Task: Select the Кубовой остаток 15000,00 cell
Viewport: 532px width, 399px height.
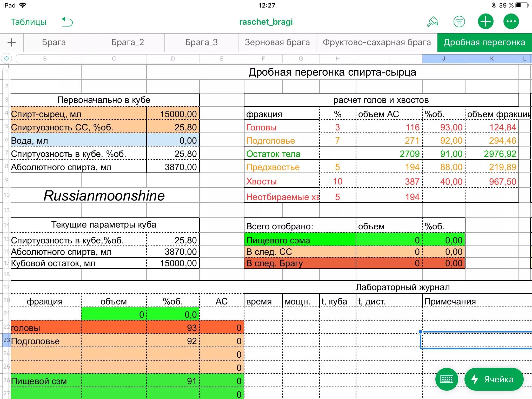Action: pos(173,263)
